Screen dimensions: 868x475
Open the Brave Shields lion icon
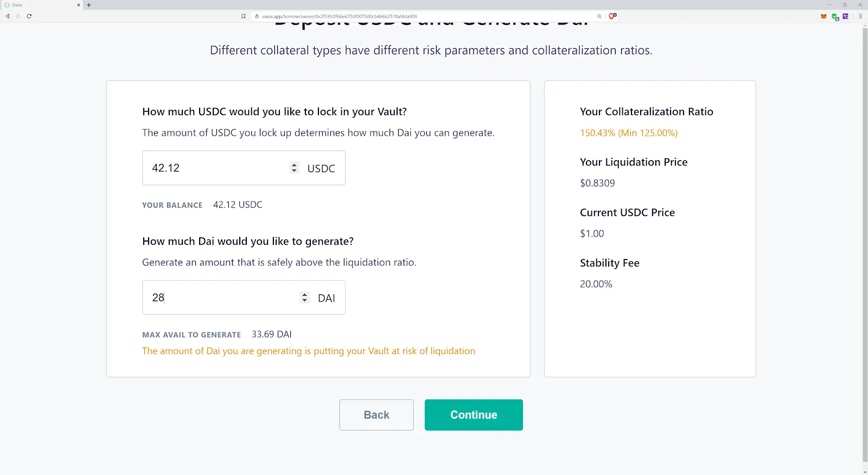(612, 16)
